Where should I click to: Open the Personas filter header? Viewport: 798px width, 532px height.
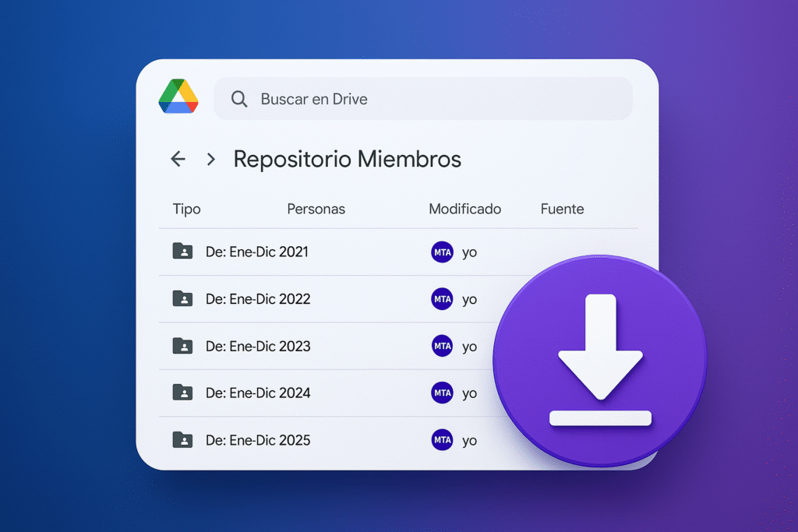316,209
